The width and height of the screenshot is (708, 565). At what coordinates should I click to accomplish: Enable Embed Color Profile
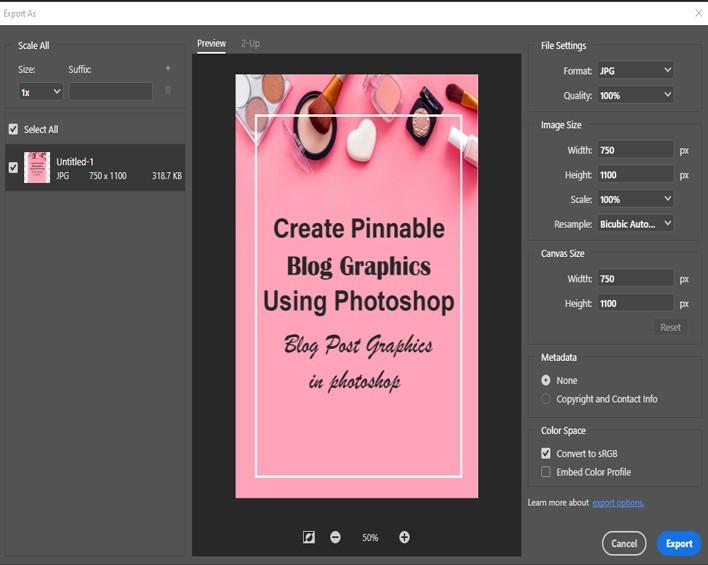tap(545, 472)
